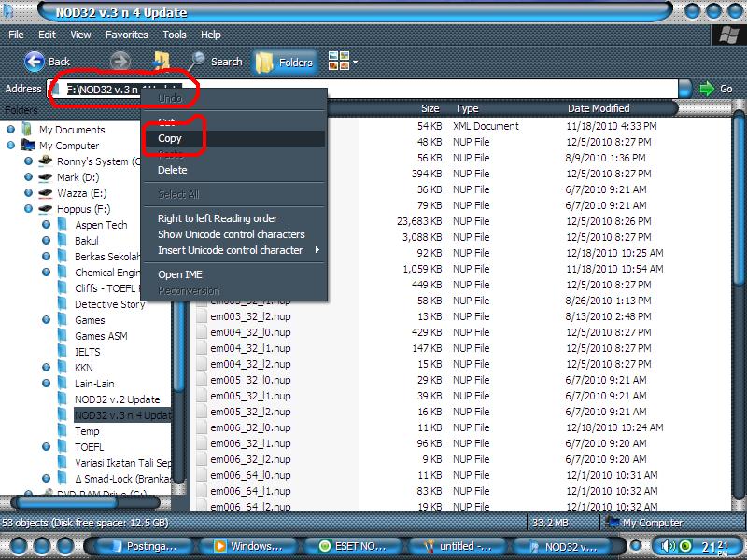Open the Edit menu
The image size is (747, 560).
coord(47,35)
